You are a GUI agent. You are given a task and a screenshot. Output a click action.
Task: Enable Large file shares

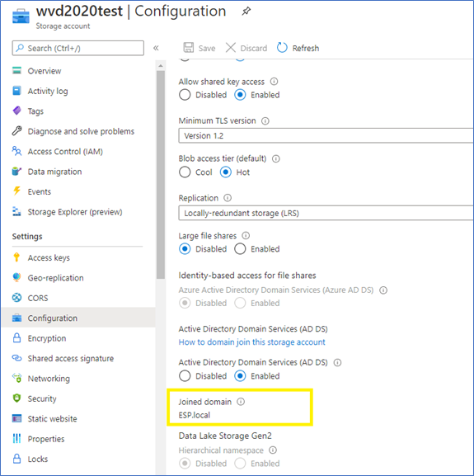240,249
